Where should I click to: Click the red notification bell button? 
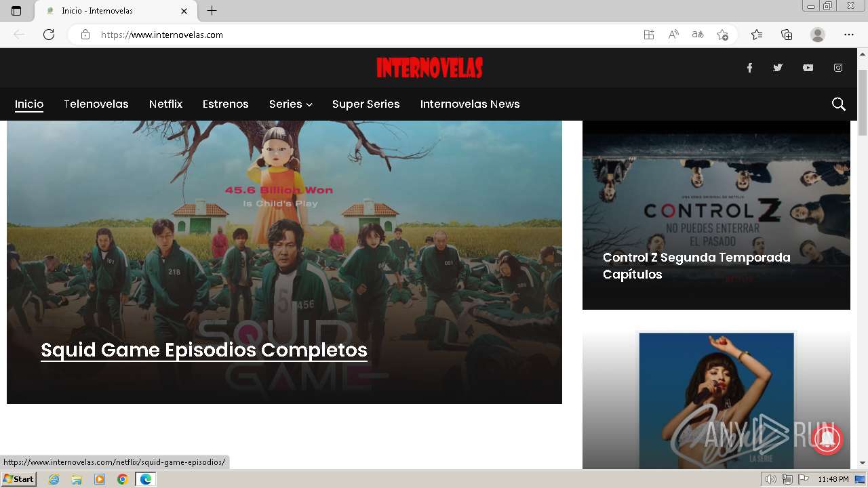point(826,438)
